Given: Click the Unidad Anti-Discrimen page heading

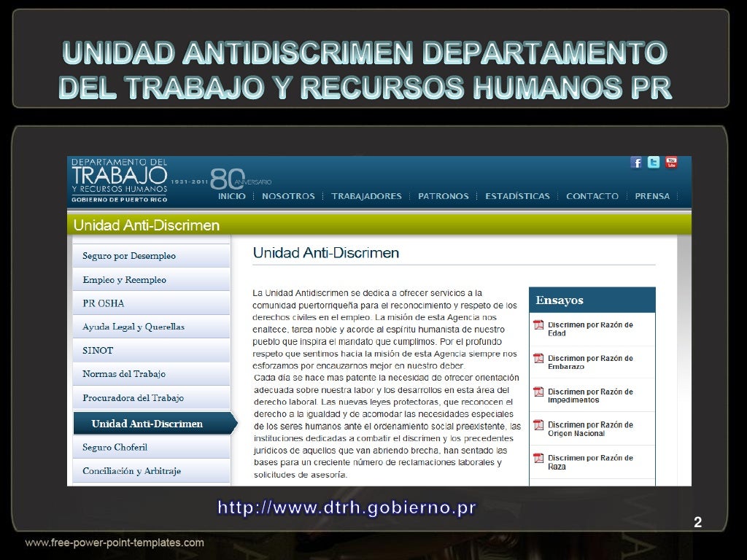Looking at the screenshot, I should [326, 253].
